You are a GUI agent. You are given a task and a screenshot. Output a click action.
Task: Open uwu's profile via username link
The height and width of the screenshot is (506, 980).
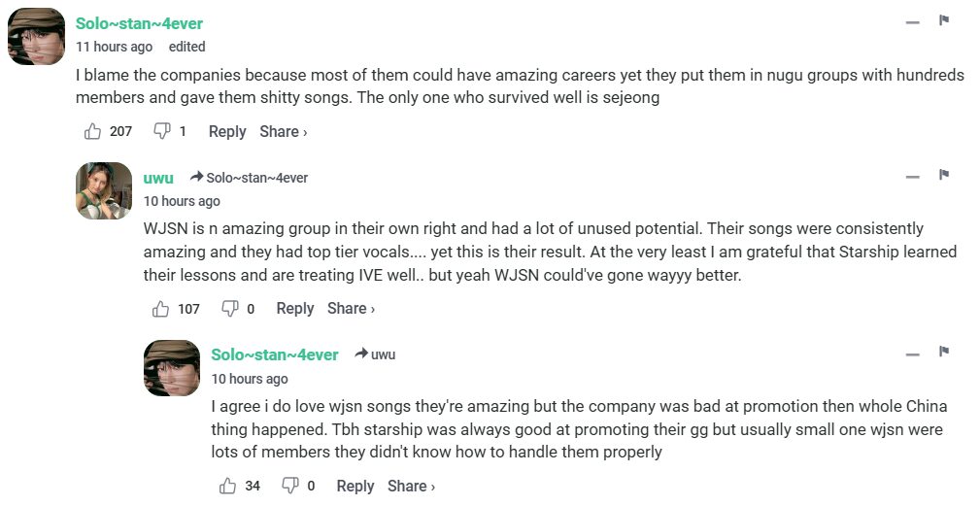(x=158, y=178)
